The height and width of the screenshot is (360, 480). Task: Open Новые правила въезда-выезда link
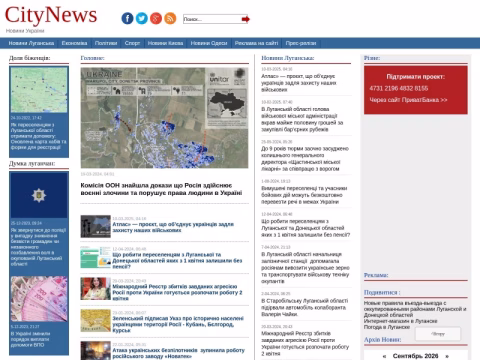click(415, 309)
